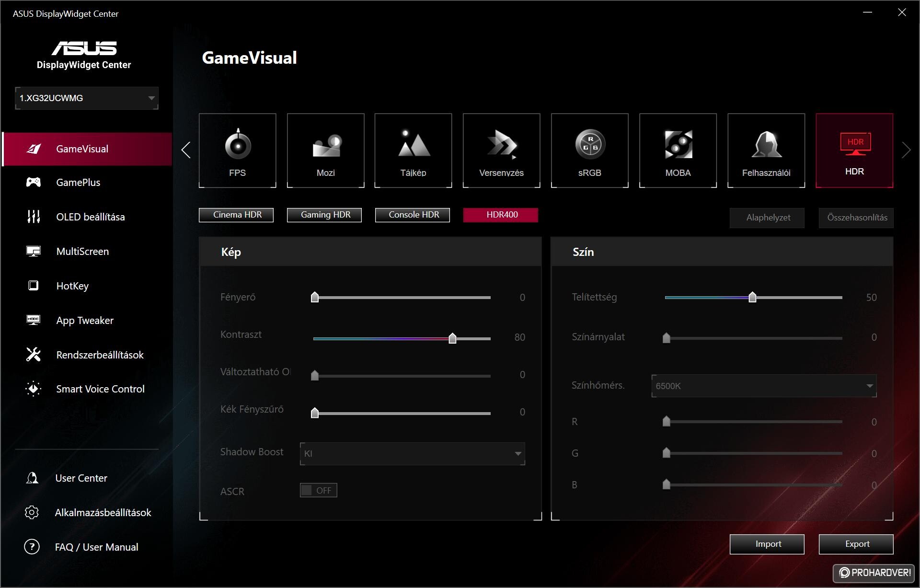Choose the Tájkép scenery mode icon
The width and height of the screenshot is (920, 588).
point(413,150)
